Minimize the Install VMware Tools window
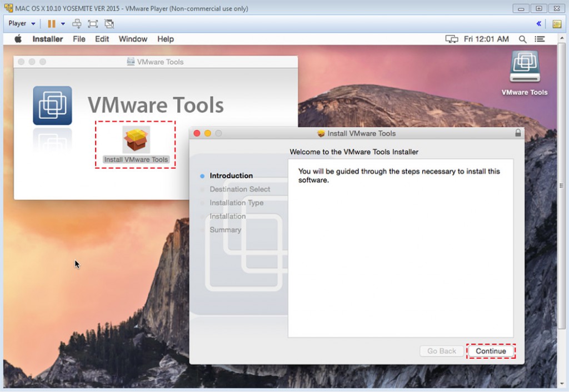The height and width of the screenshot is (392, 569). (208, 133)
